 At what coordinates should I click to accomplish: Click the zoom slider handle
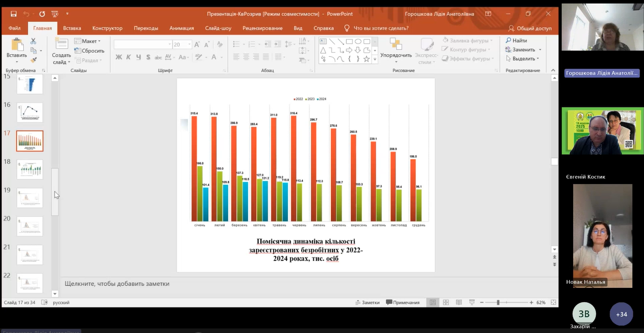pyautogui.click(x=498, y=303)
